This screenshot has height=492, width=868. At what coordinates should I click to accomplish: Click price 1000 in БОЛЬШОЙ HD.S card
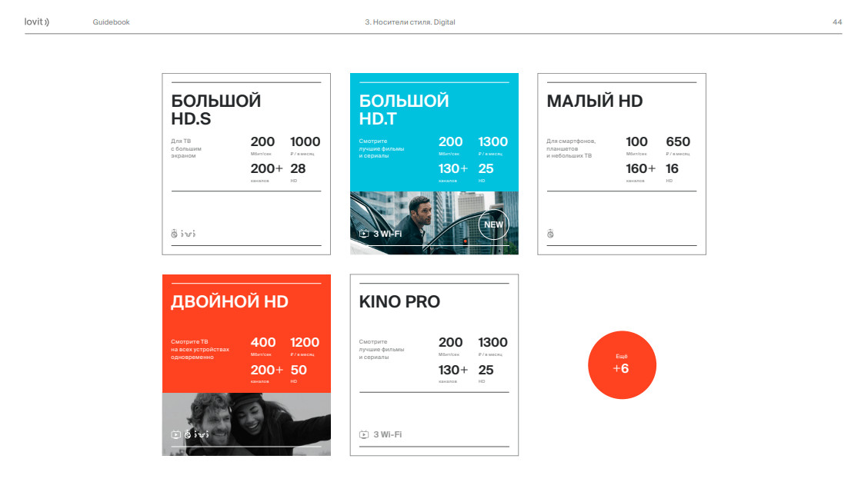(x=305, y=142)
